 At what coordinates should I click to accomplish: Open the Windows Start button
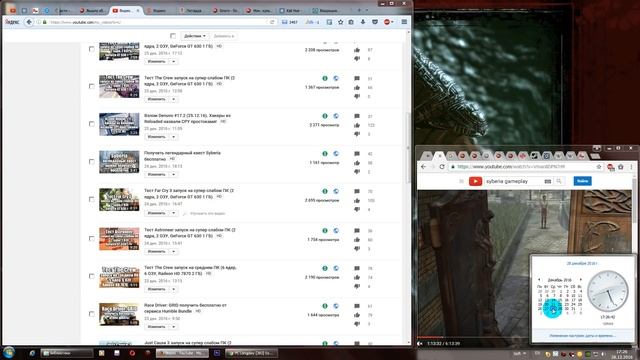tap(9, 352)
